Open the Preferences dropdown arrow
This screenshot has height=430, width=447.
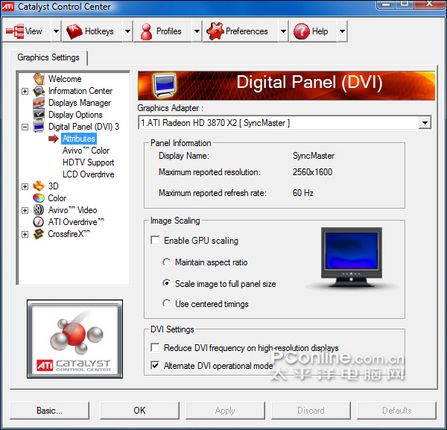tap(283, 31)
